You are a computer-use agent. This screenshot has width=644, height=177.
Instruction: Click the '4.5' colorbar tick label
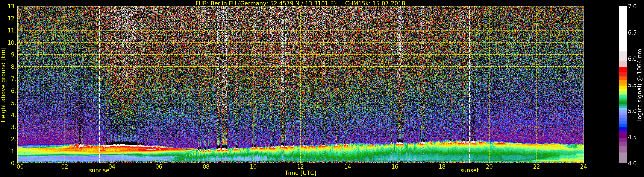click(632, 137)
